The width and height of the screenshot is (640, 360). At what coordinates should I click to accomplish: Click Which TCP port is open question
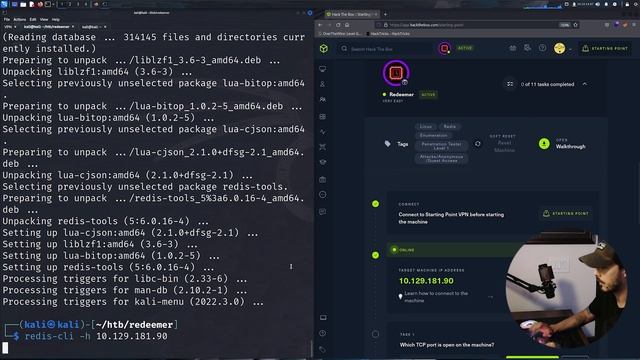(447, 345)
